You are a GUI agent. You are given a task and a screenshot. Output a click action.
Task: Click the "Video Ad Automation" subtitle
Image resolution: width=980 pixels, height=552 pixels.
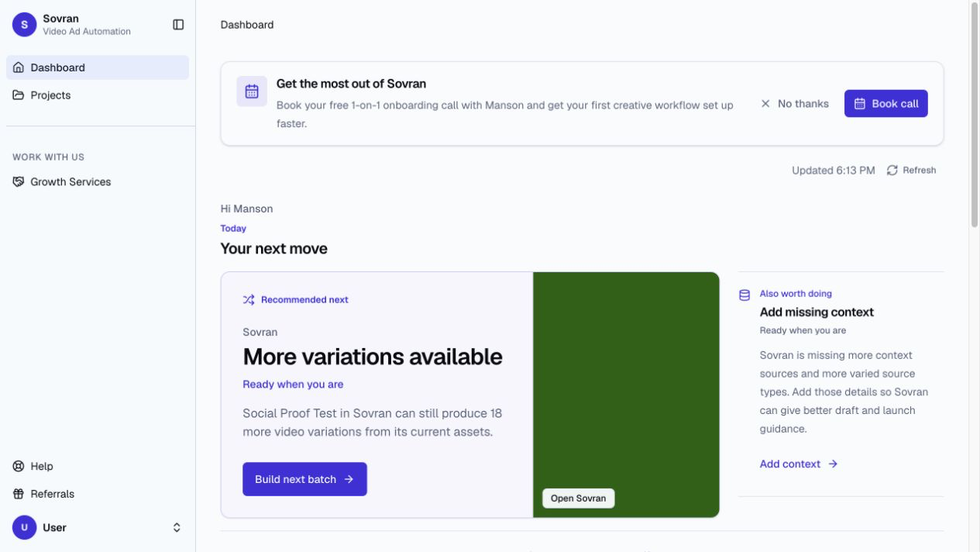(x=87, y=32)
